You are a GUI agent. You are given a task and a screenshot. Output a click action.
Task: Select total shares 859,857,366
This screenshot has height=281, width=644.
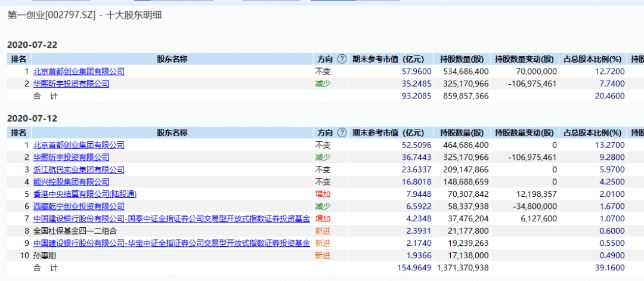pos(466,96)
